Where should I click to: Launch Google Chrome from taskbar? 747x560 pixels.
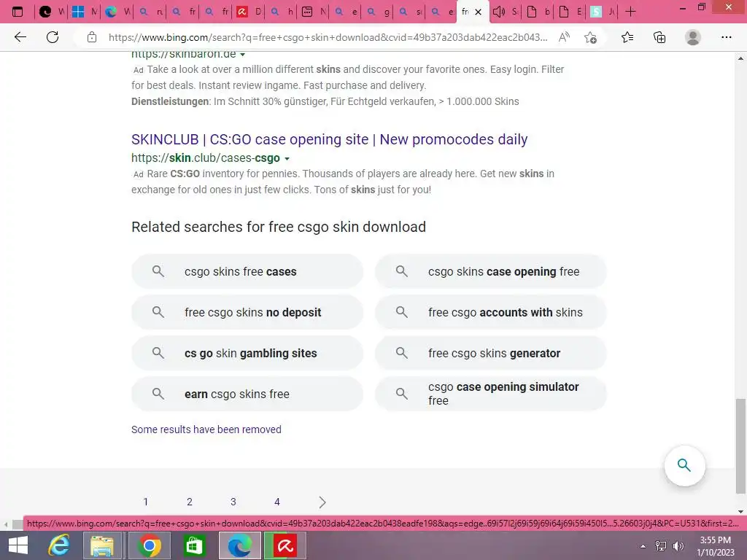[x=150, y=545]
